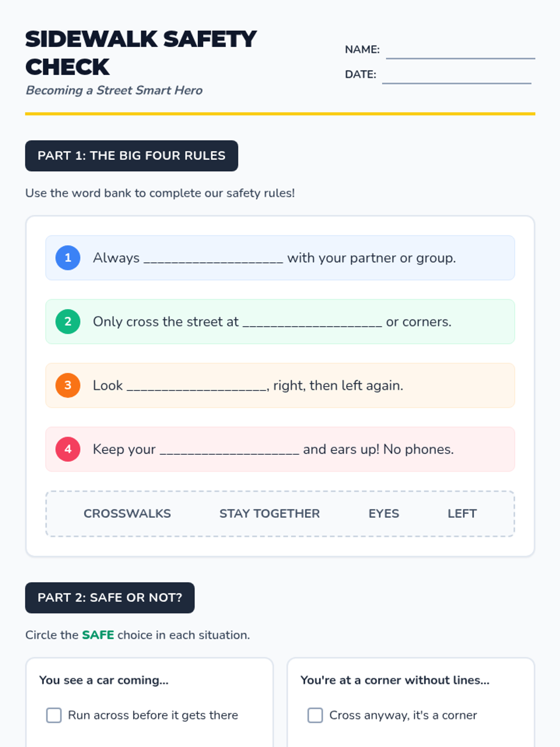Click the green number 2 circle

(68, 322)
